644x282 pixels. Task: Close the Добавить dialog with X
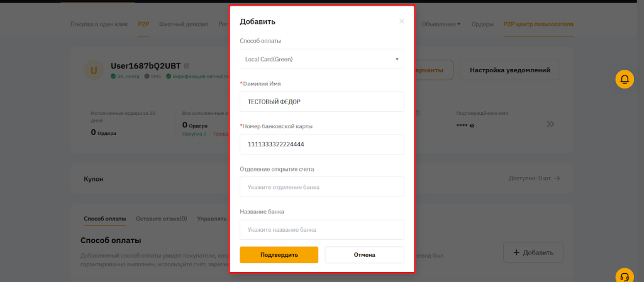pos(402,21)
